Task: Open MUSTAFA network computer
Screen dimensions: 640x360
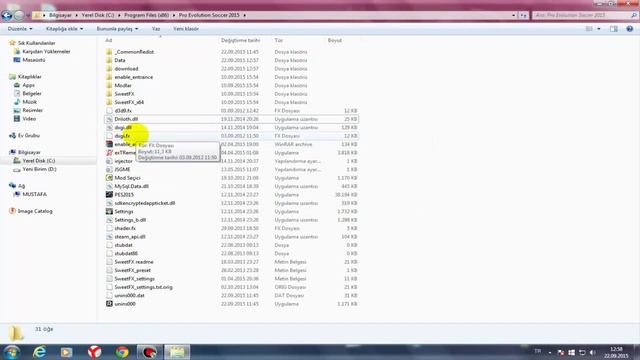Action: (x=34, y=194)
